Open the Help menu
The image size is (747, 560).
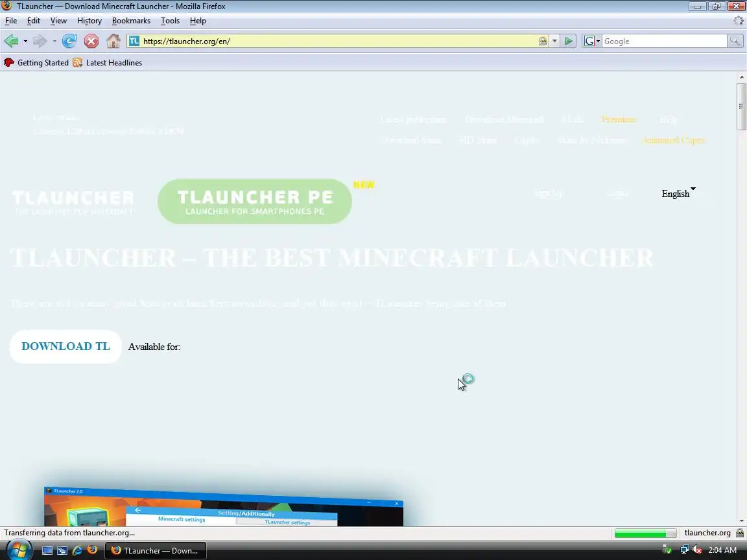click(198, 21)
